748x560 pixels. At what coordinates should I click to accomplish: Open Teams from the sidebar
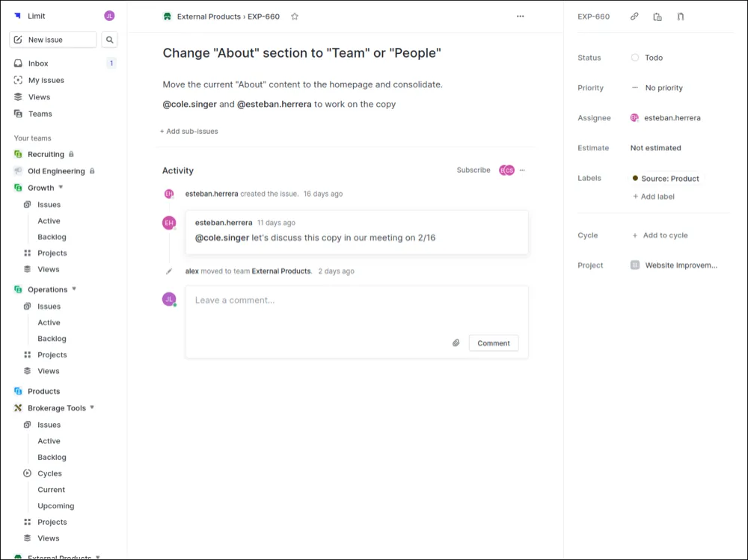39,113
